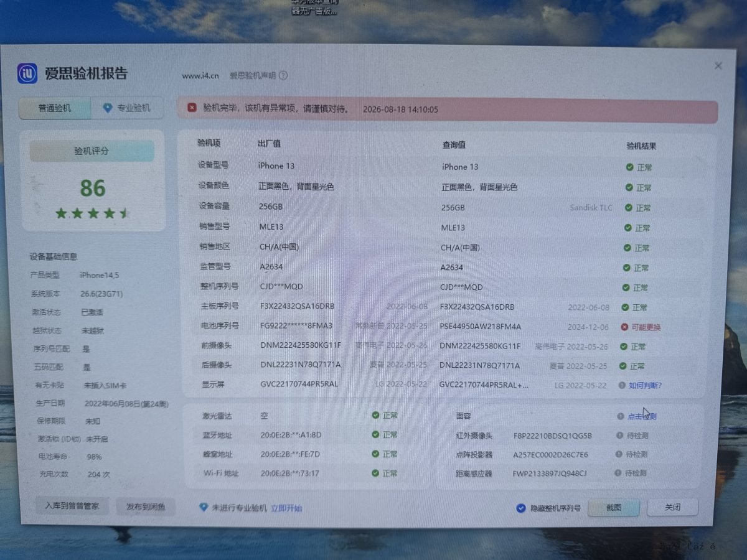Open the 如何判断? link
This screenshot has height=560, width=747.
click(x=645, y=385)
